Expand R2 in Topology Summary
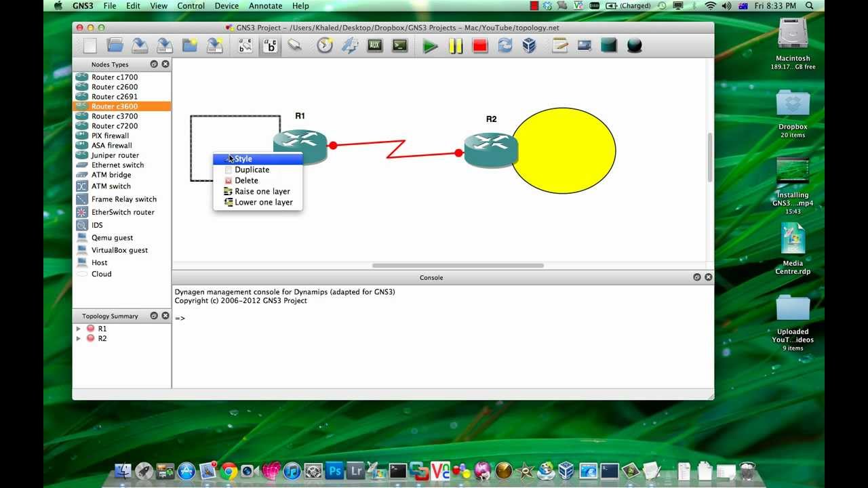 tap(79, 338)
